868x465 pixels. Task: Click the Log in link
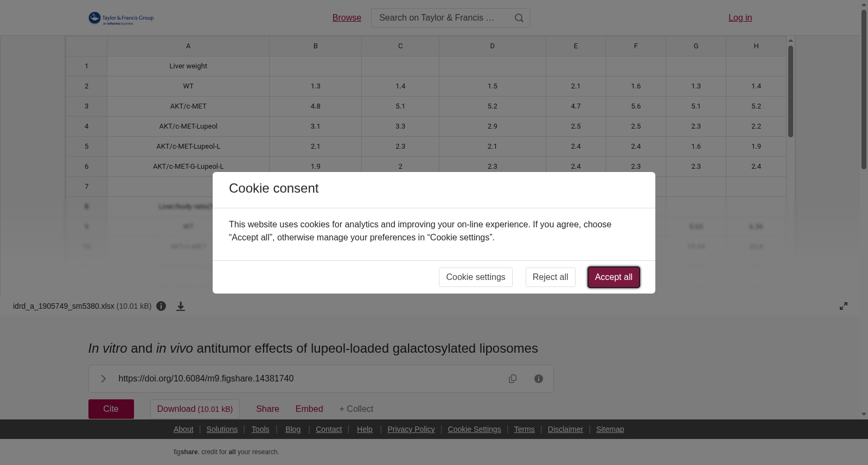click(x=740, y=18)
